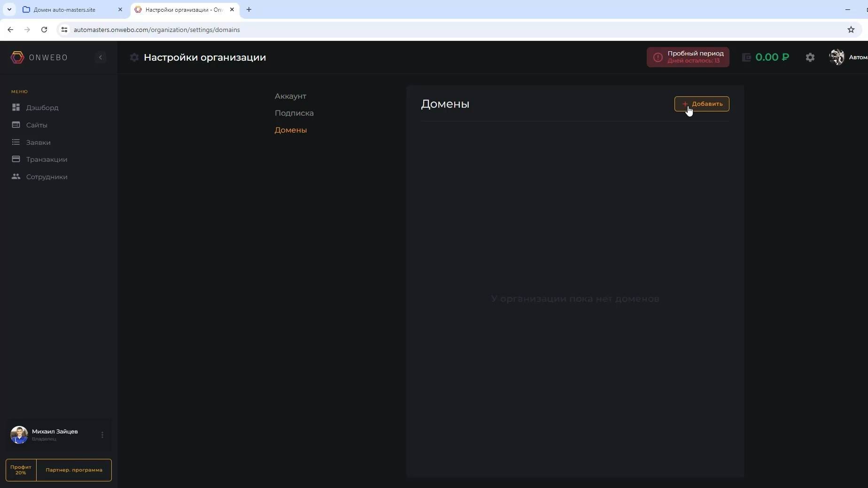The width and height of the screenshot is (868, 488).
Task: Open Партнер. программа link
Action: 74,470
